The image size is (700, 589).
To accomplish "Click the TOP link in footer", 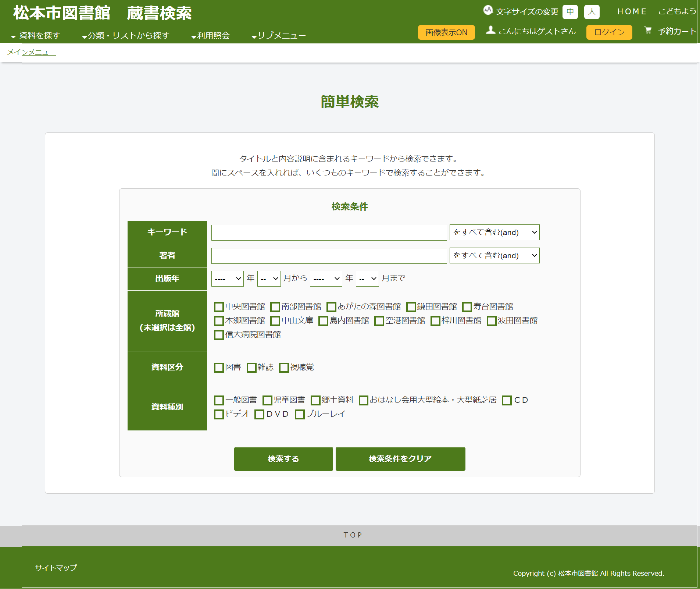I will 353,535.
